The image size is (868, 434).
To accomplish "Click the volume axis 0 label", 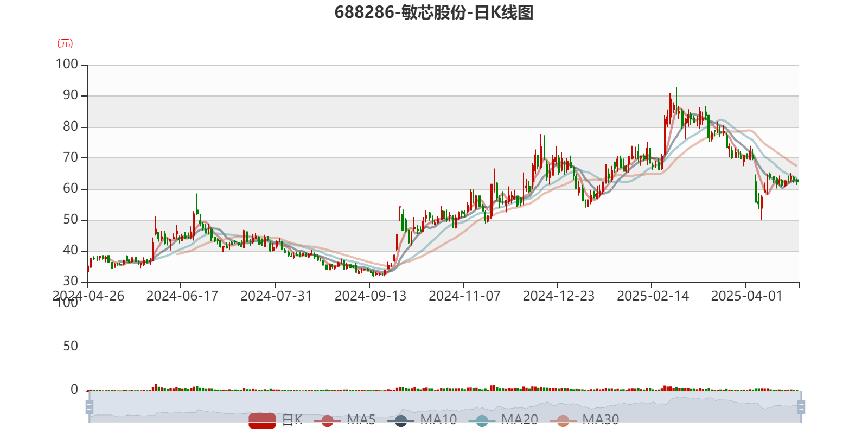I will (74, 390).
